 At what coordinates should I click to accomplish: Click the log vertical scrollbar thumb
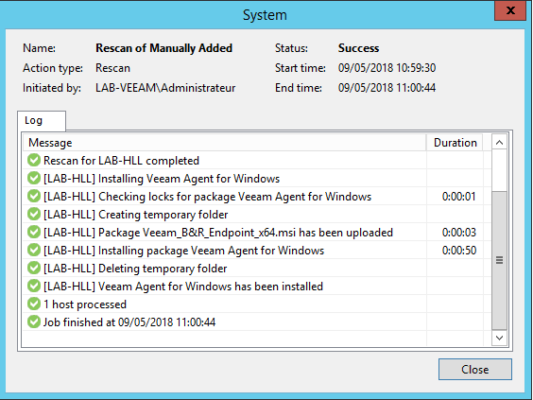pos(499,260)
